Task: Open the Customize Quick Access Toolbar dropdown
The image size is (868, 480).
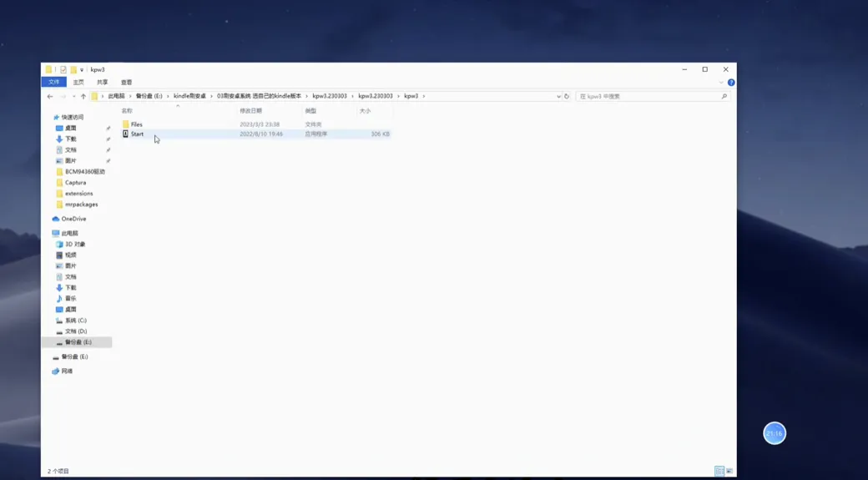Action: (x=82, y=70)
